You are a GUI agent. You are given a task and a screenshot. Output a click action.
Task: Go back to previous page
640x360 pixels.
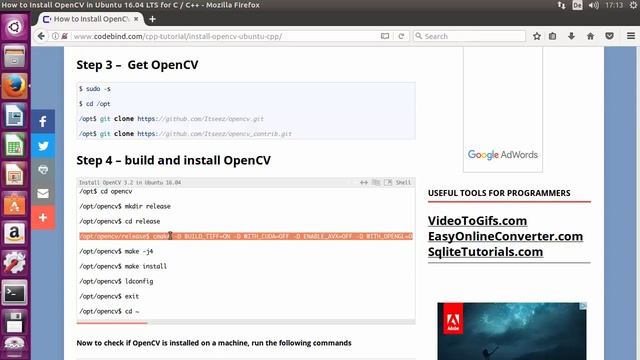point(41,36)
